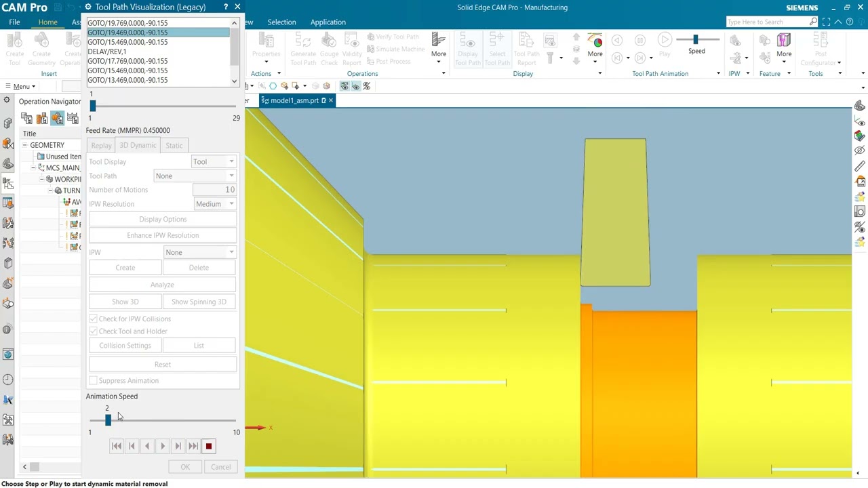
Task: Collapse the MCS_MAIN tree node
Action: pyautogui.click(x=33, y=167)
